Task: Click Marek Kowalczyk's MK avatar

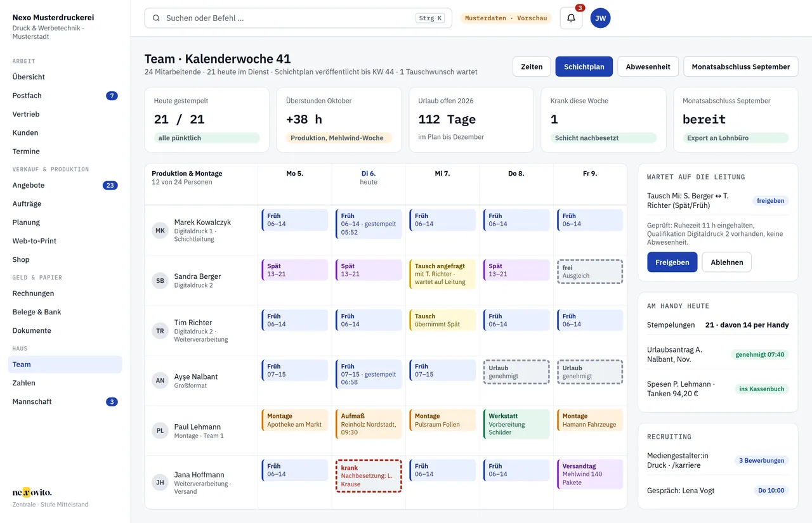Action: [160, 231]
